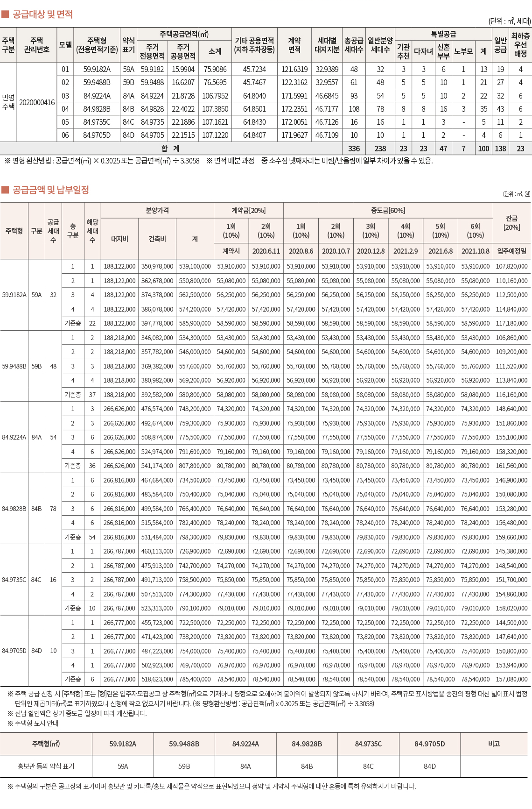The image size is (532, 809).
Task: Select the value '122.3162'
Action: (x=294, y=82)
